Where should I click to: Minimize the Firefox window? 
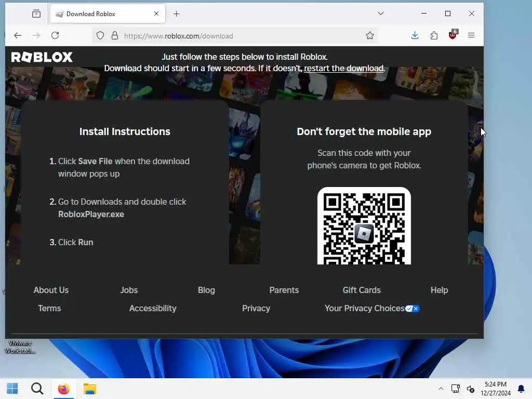click(424, 14)
